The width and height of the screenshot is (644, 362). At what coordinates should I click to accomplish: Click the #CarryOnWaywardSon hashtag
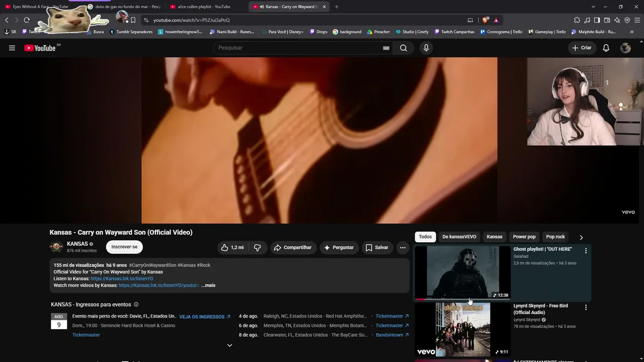coord(152,265)
